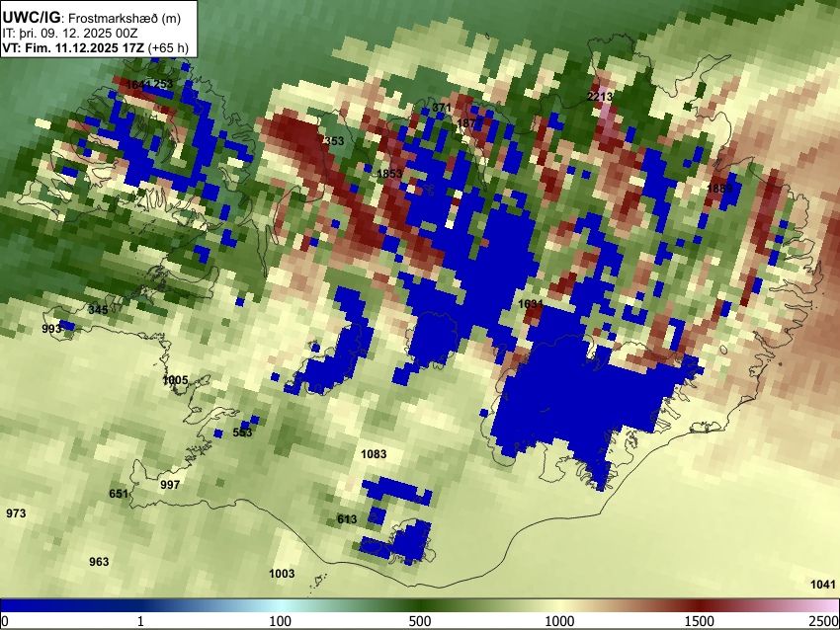This screenshot has height=630, width=840.
Task: Click the "1500" tick label on color scale
Action: click(x=700, y=621)
